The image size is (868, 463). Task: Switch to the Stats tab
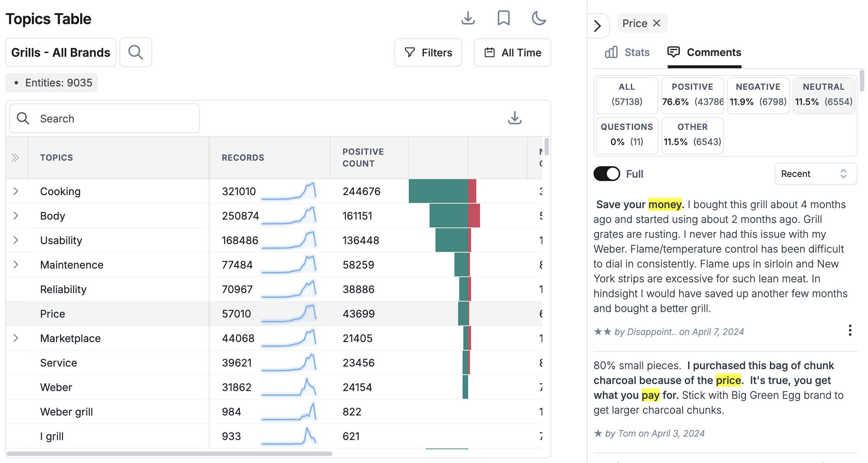coord(627,52)
